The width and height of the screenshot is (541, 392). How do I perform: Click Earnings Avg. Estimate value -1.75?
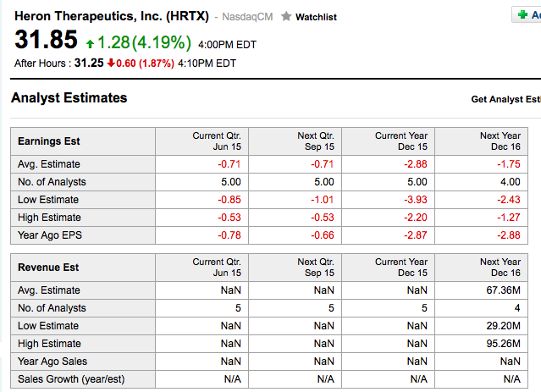pos(509,164)
